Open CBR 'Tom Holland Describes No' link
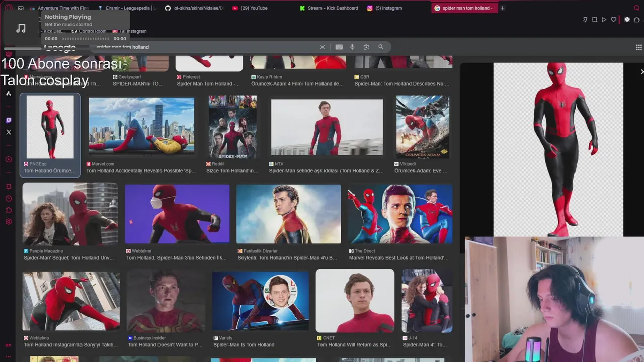The width and height of the screenshot is (644, 362). (402, 84)
